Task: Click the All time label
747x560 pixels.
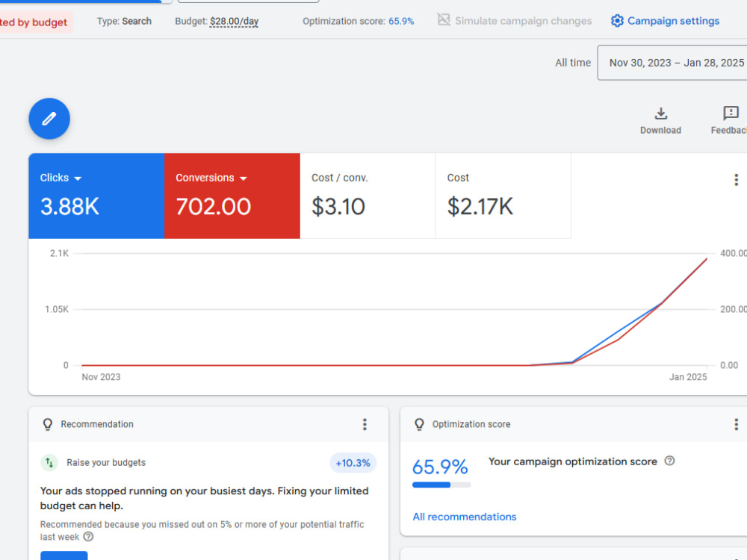Action: click(573, 63)
